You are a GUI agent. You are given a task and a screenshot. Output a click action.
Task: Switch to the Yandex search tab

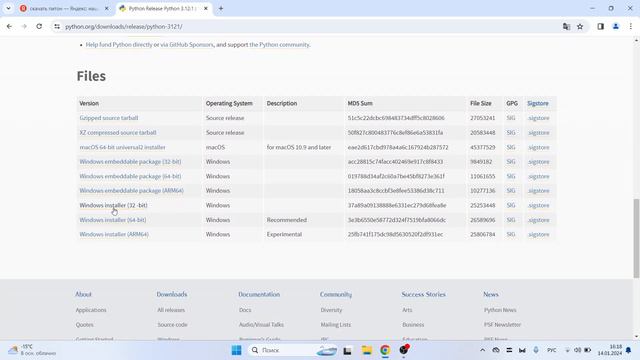pos(64,8)
